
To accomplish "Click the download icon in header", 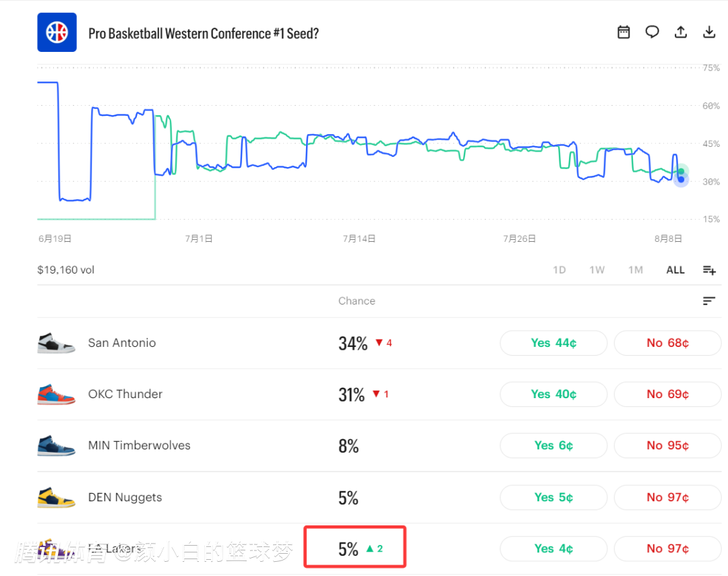I will pyautogui.click(x=709, y=32).
